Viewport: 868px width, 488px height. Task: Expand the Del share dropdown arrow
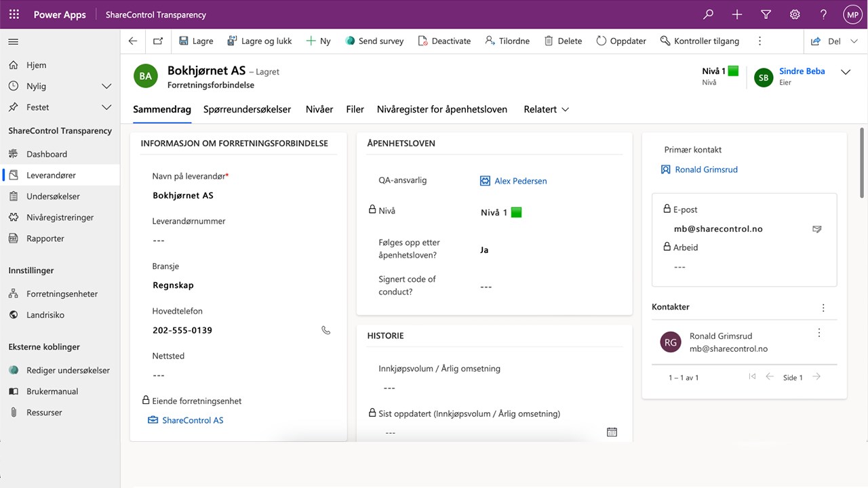[x=855, y=41]
